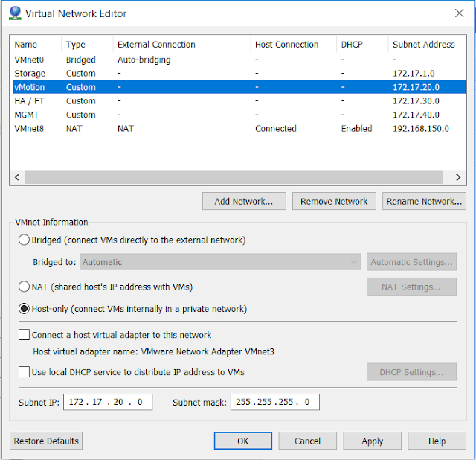Close the Virtual Network Editor dialog
Screen dimensions: 476x460
tap(460, 13)
